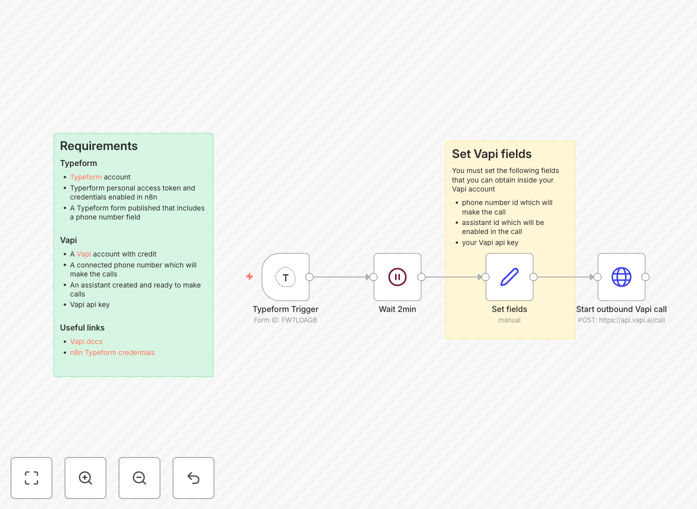
Task: Click 'A Typeform form published' bullet
Action: pos(137,212)
